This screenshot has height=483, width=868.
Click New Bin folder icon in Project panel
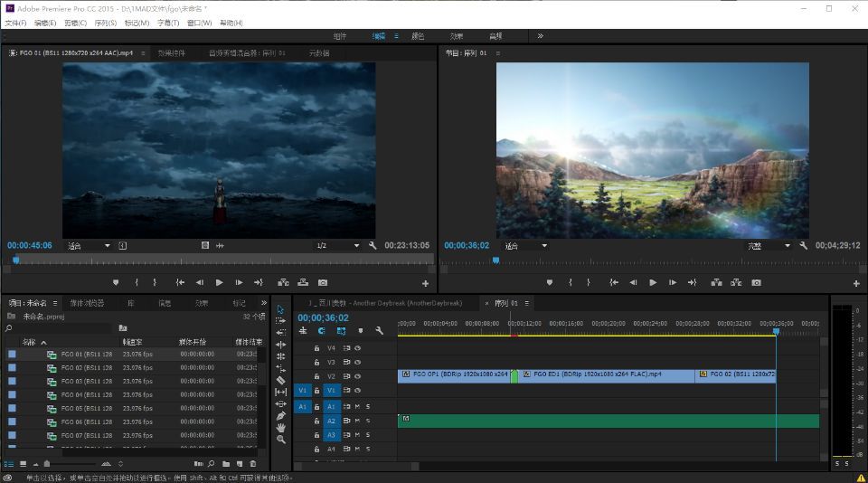(x=226, y=464)
